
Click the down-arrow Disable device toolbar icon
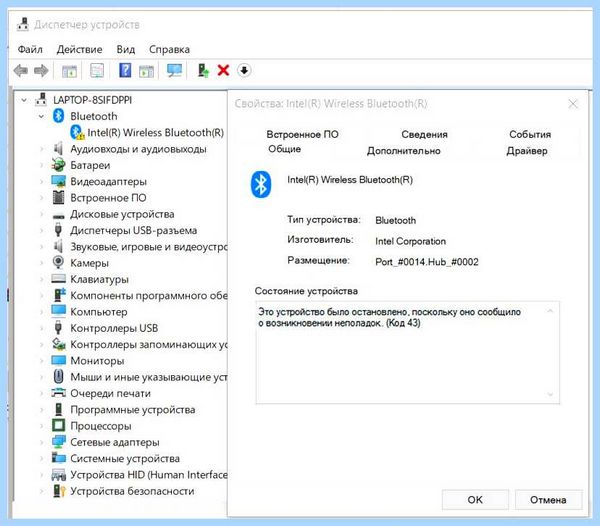pos(244,70)
